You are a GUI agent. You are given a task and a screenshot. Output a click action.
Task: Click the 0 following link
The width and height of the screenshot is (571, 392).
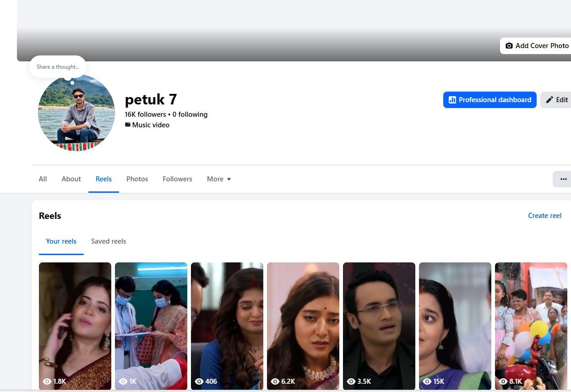tap(190, 114)
